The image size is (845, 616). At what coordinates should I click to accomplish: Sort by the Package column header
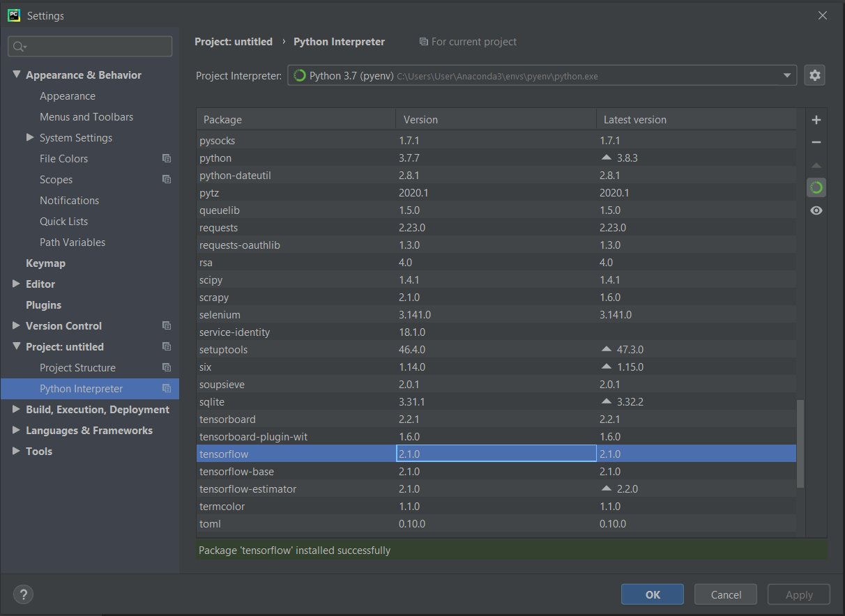tap(296, 120)
